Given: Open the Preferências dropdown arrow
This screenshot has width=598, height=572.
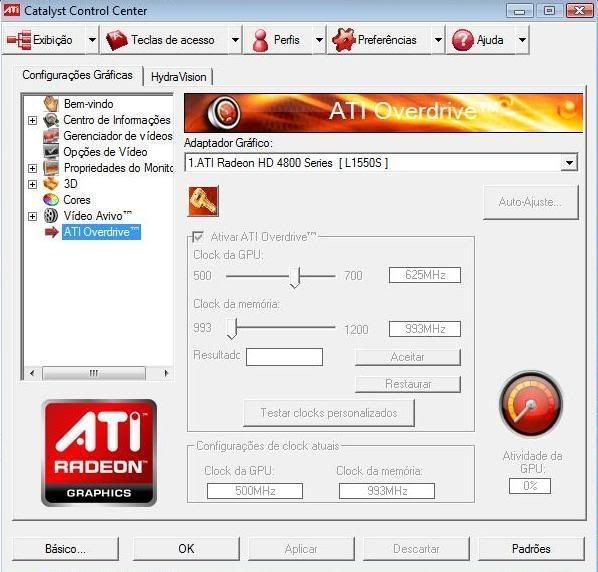Looking at the screenshot, I should click(438, 40).
